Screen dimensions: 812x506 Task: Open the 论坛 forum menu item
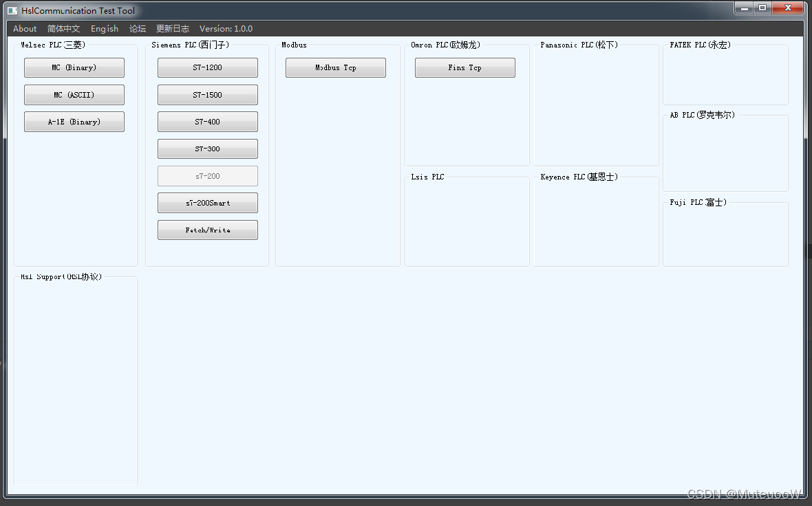(x=137, y=29)
